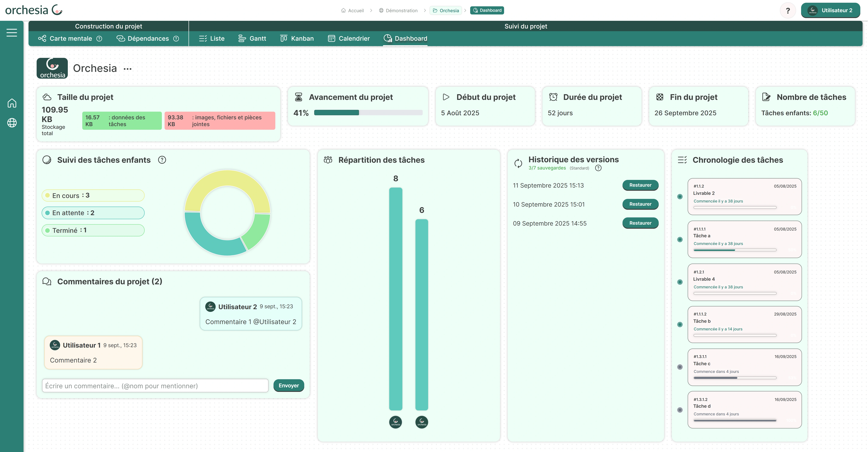
Task: Click the 6/50 tasks count
Action: pos(820,113)
